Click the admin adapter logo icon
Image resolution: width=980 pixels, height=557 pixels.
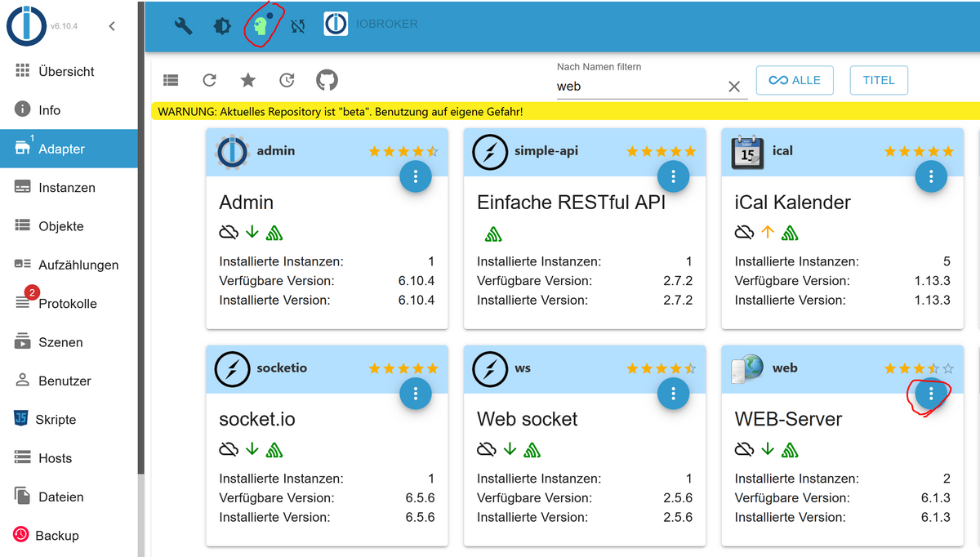(x=232, y=152)
